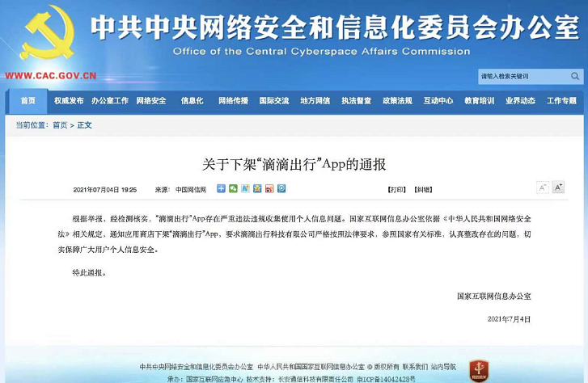The width and height of the screenshot is (588, 383).
Task: Open the 国际交流 menu item
Action: [274, 101]
